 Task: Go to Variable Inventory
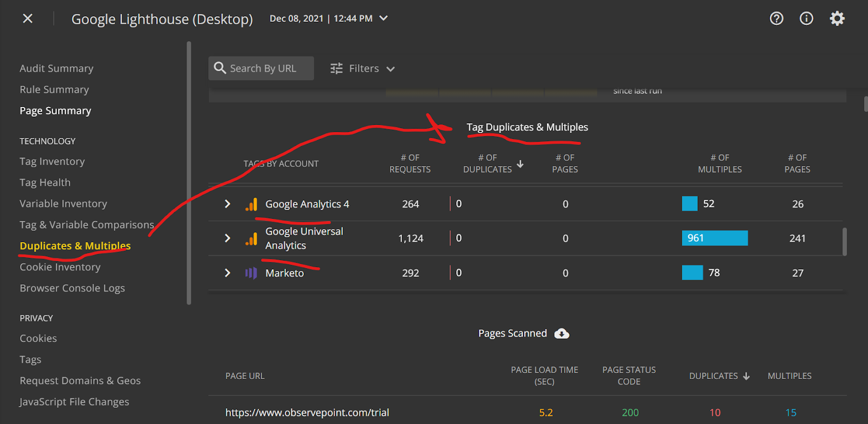pos(63,204)
